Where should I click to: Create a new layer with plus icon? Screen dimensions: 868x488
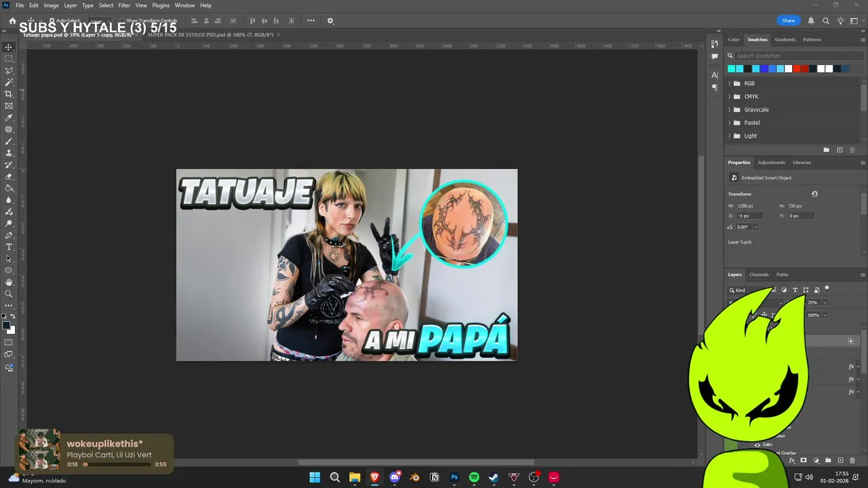pos(841,460)
